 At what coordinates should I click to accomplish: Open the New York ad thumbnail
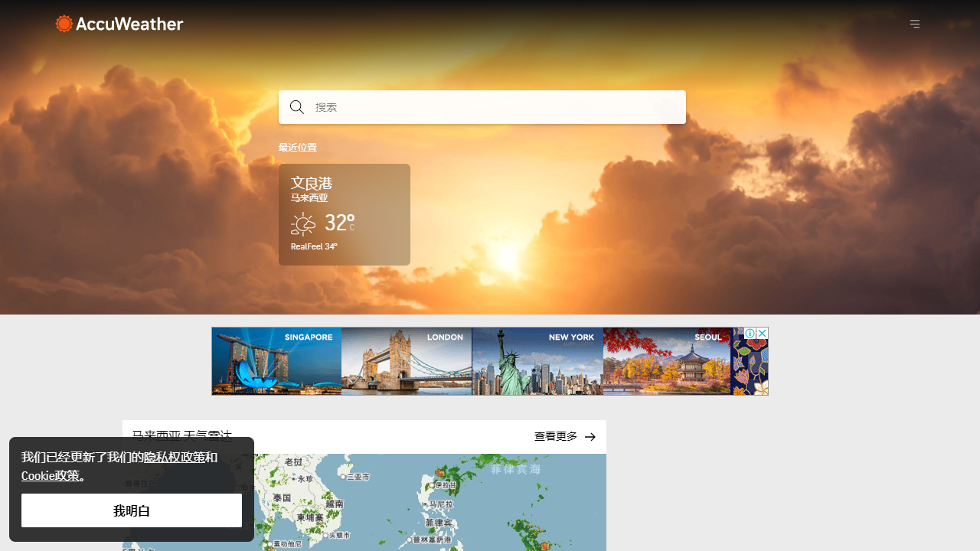(x=537, y=361)
